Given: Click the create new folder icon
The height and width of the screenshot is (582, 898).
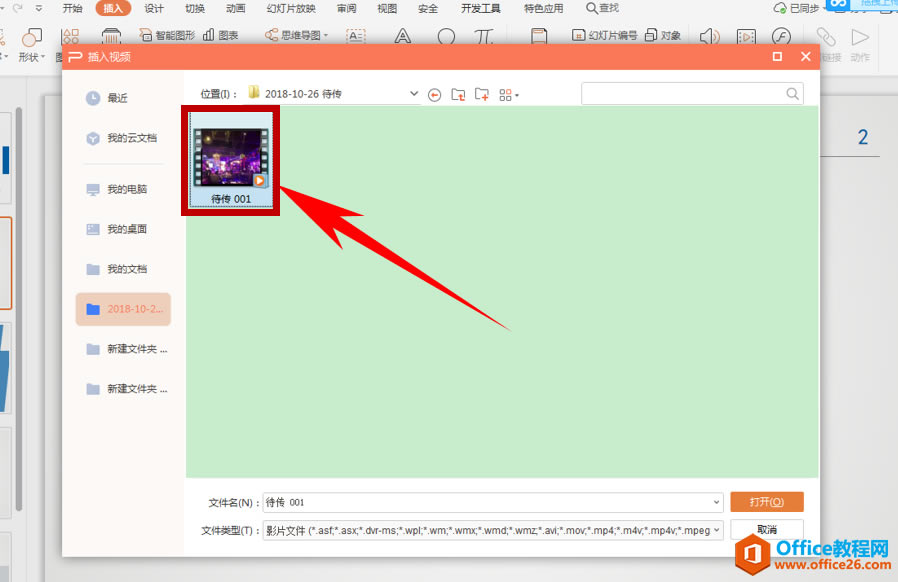Looking at the screenshot, I should [x=482, y=95].
